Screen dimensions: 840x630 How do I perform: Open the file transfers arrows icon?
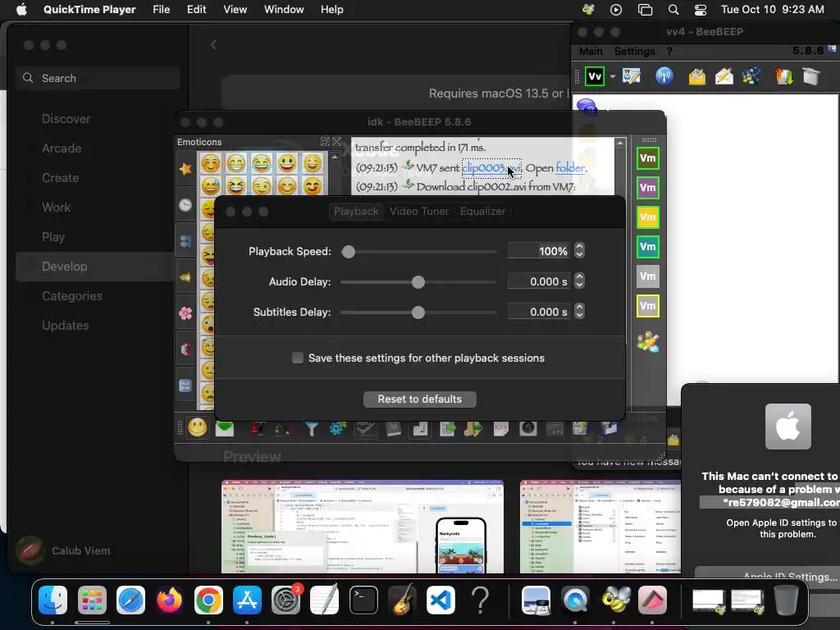click(x=783, y=76)
